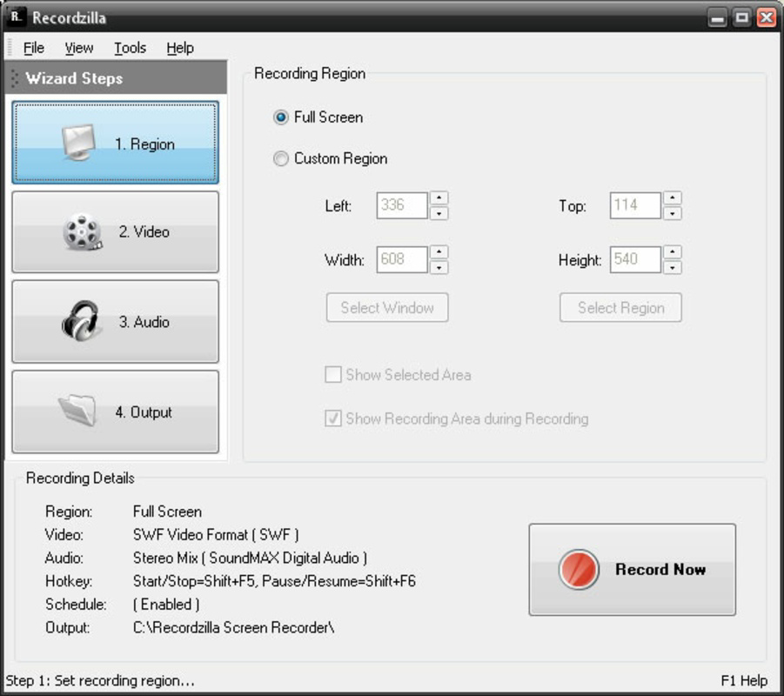Click the Height input field
784x696 pixels.
(635, 259)
